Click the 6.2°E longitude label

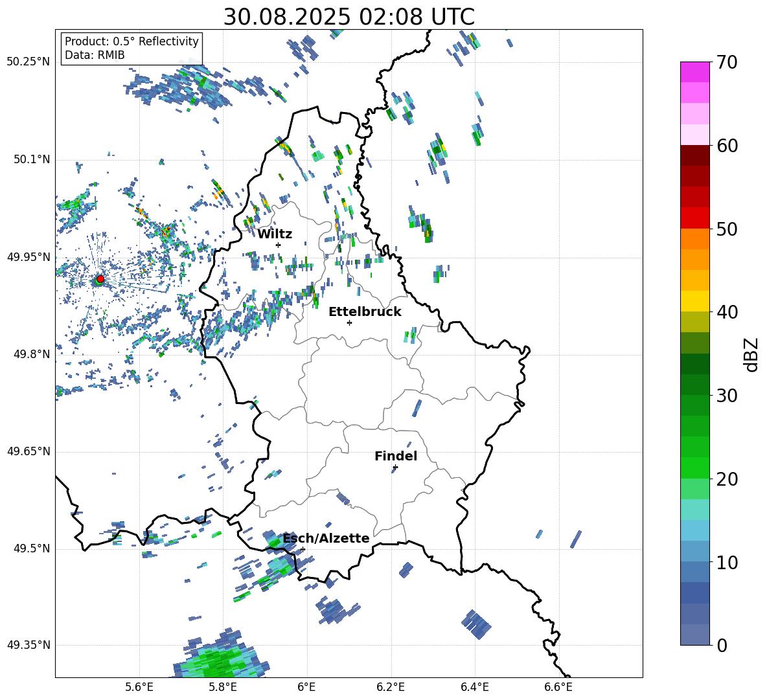click(x=391, y=687)
